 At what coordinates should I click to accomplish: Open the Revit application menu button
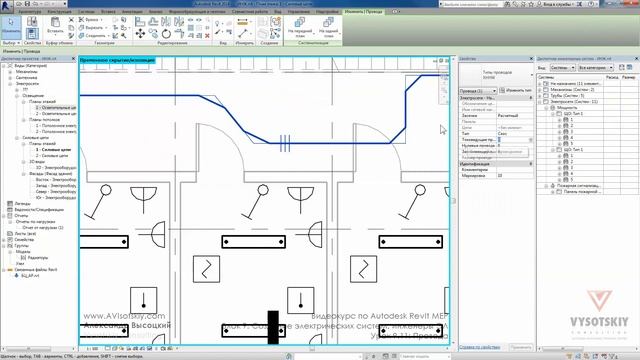(6, 6)
